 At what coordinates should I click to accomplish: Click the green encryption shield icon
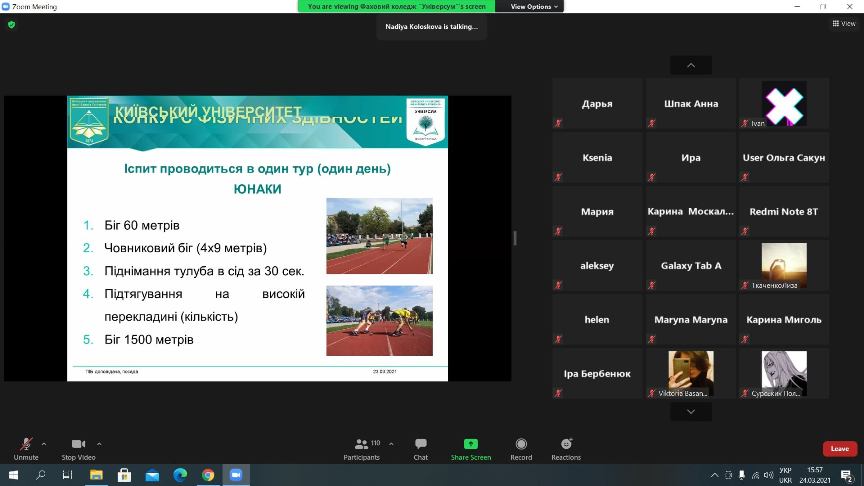(11, 24)
